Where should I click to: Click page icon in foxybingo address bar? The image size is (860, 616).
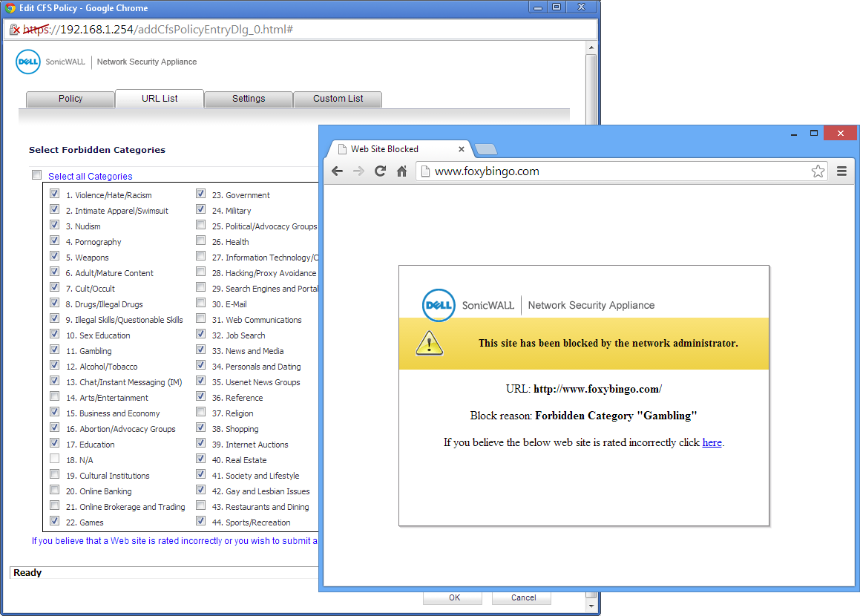[425, 171]
